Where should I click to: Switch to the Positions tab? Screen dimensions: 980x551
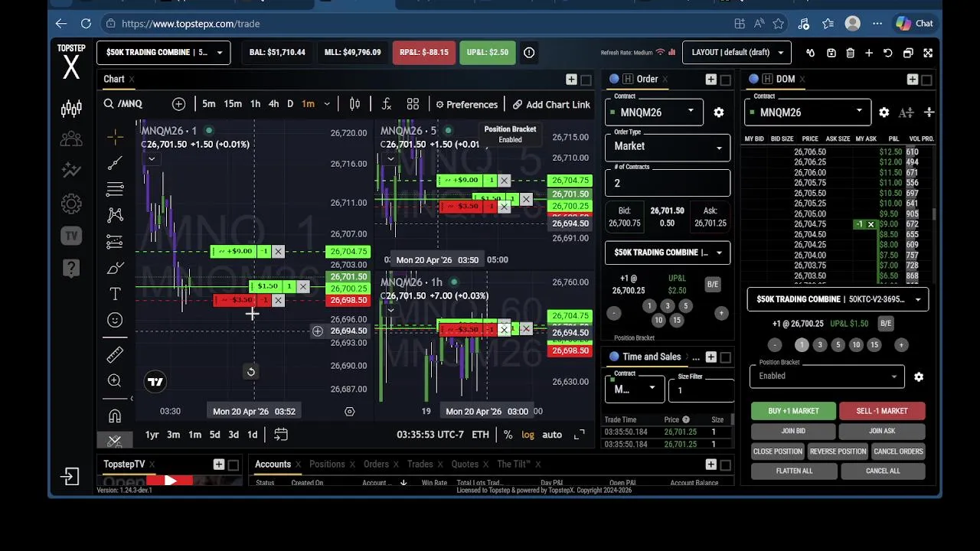point(327,464)
